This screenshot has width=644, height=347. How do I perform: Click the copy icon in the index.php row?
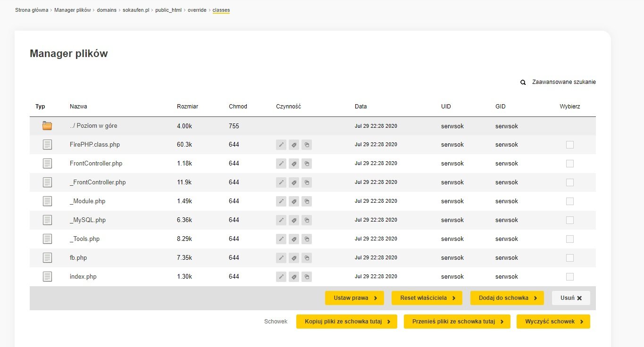[307, 277]
